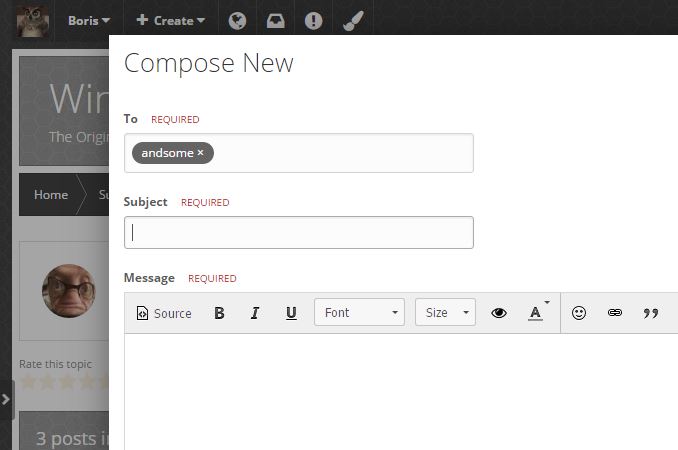Open the reports exclamation icon
678x450 pixels.
[313, 20]
